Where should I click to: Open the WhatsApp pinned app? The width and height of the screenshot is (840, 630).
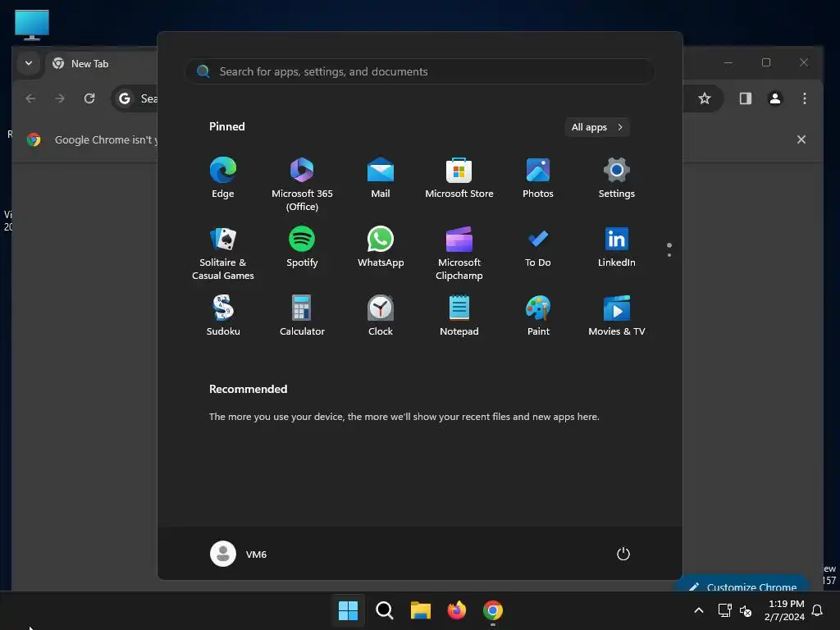coord(381,248)
